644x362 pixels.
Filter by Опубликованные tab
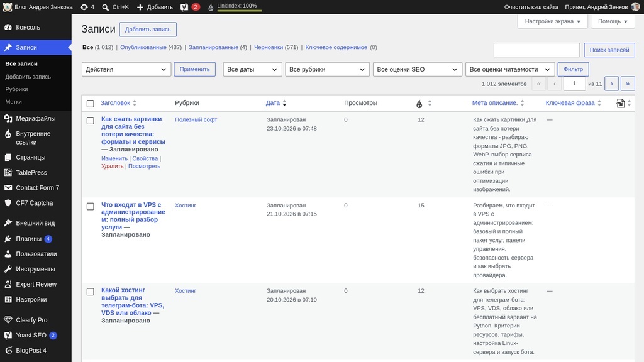coord(143,47)
